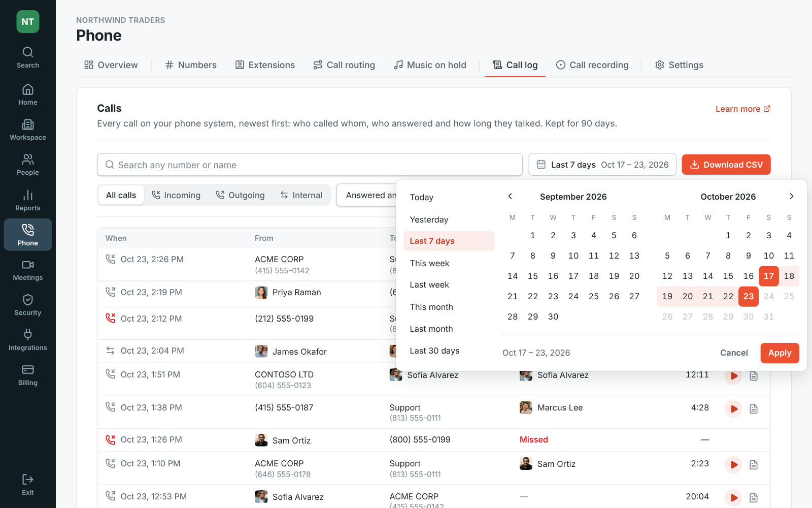Download the call log CSV
Viewport: 812px width, 508px height.
pos(726,165)
